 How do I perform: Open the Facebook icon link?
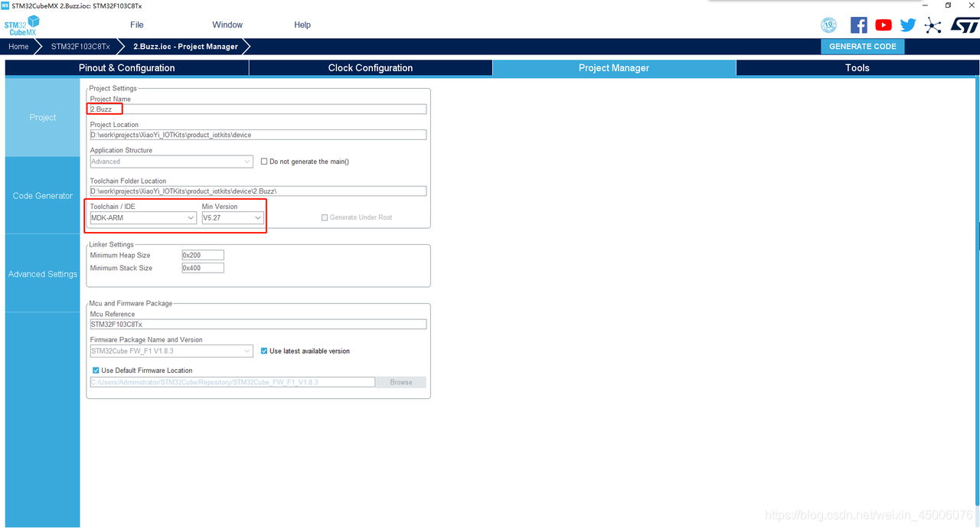859,25
